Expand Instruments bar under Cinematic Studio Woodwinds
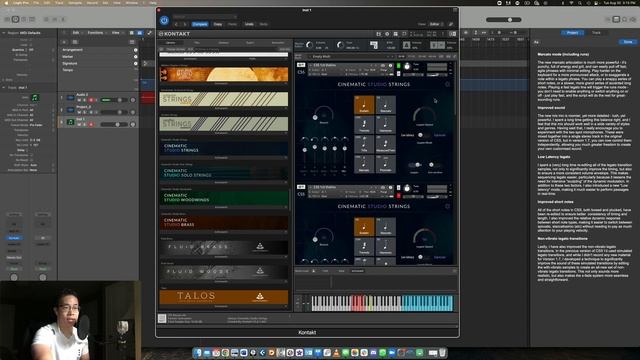Viewport: 640px width, 360px height. [224, 207]
